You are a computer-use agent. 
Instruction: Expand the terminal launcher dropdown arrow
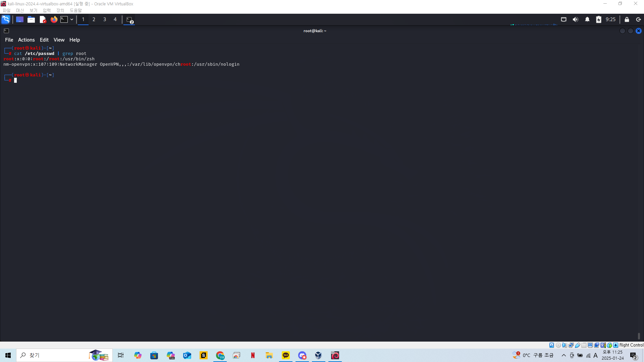click(x=72, y=19)
